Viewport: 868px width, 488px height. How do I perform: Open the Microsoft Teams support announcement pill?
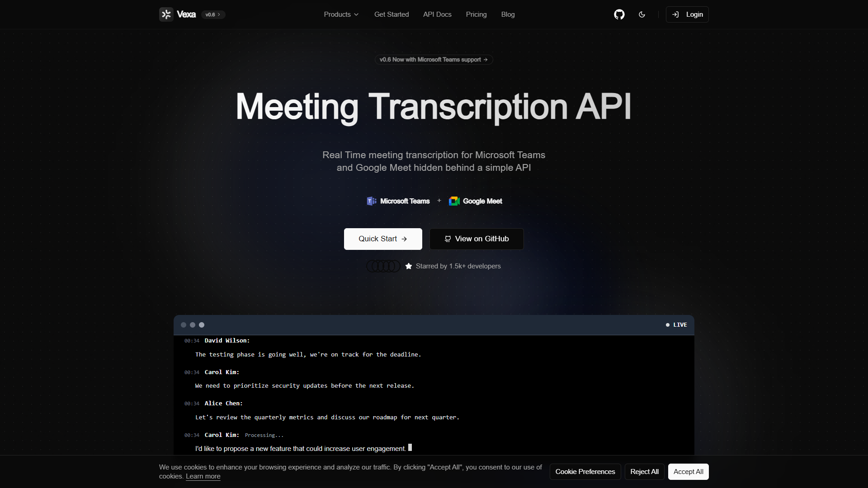[434, 60]
